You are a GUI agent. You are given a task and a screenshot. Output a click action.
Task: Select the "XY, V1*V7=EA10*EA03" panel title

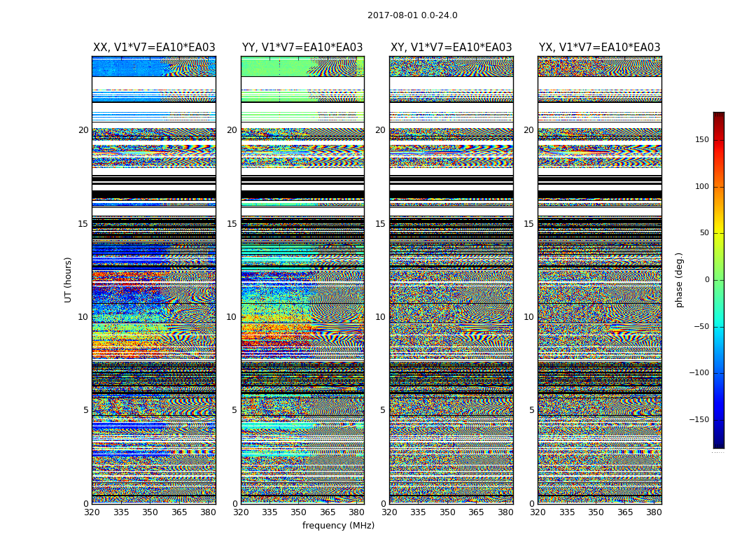451,48
